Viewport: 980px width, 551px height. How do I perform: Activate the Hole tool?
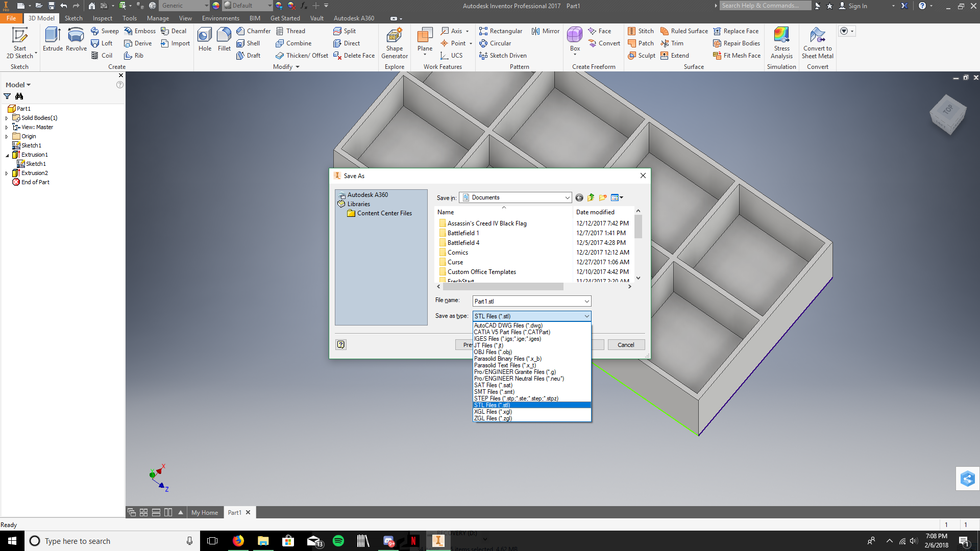point(205,39)
